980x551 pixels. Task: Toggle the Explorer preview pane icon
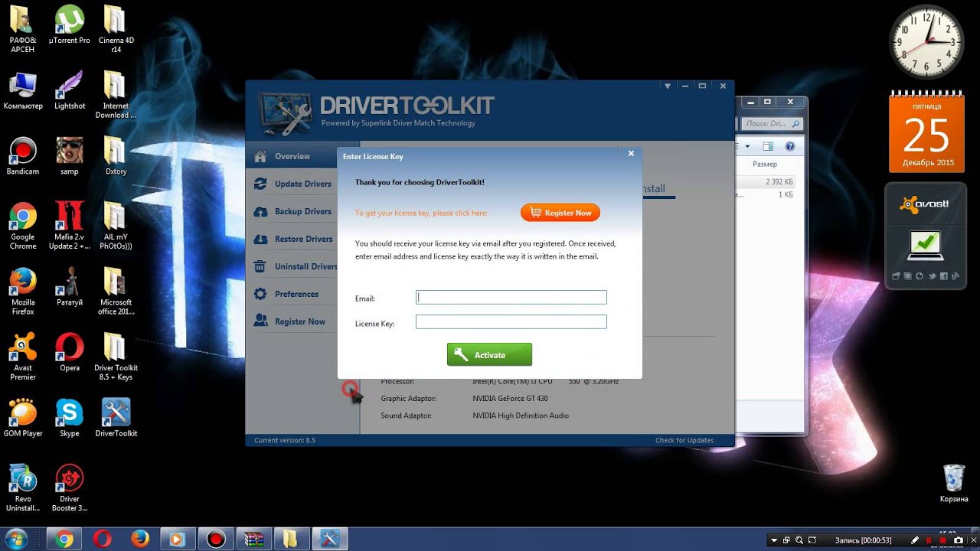[x=769, y=146]
